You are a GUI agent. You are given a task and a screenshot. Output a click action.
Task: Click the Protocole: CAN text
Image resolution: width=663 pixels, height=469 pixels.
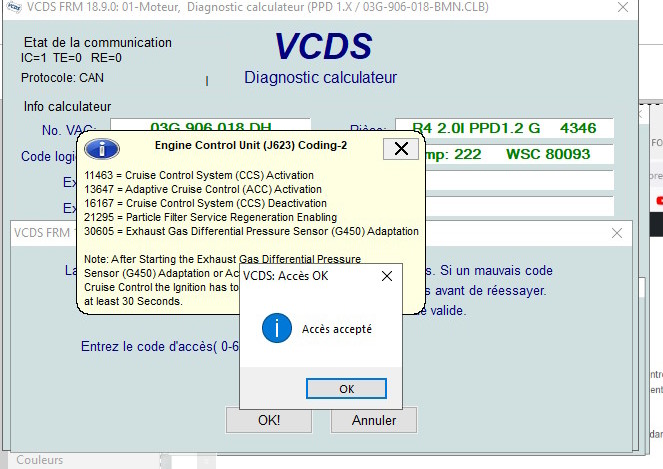point(62,78)
